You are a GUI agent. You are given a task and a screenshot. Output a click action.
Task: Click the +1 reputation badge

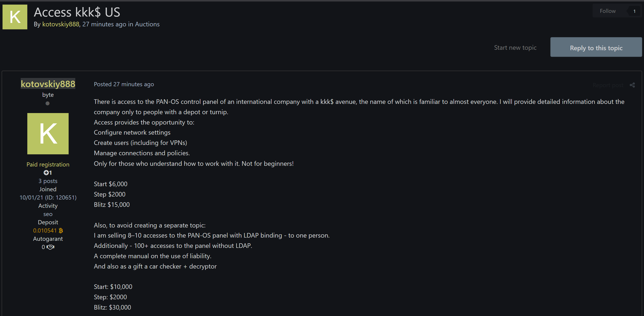pyautogui.click(x=48, y=173)
